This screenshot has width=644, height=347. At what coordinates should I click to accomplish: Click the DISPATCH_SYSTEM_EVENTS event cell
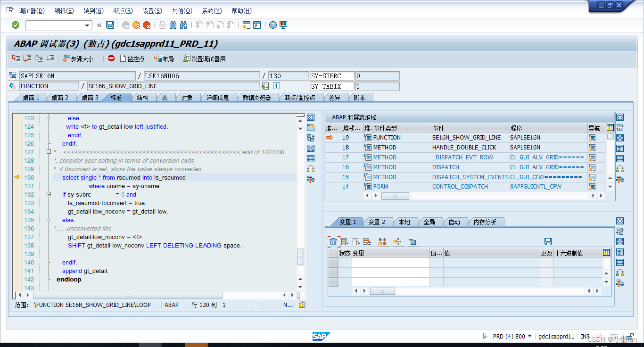(470, 177)
